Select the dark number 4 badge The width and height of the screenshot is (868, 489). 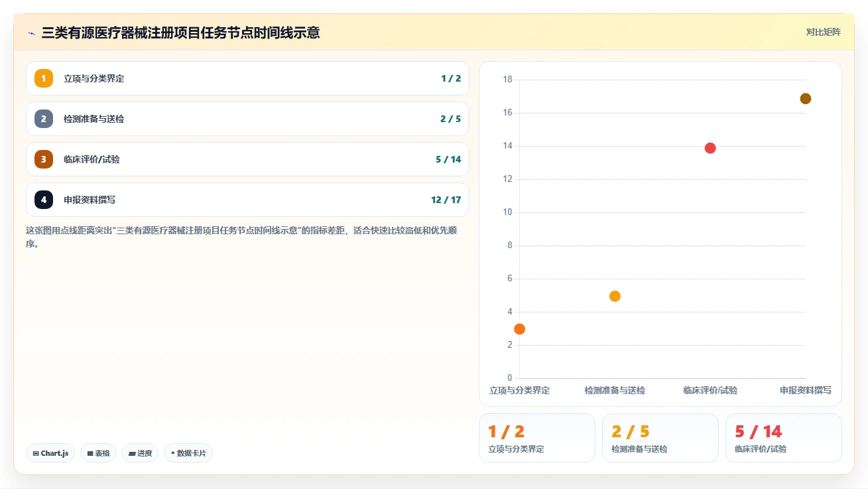pyautogui.click(x=44, y=200)
